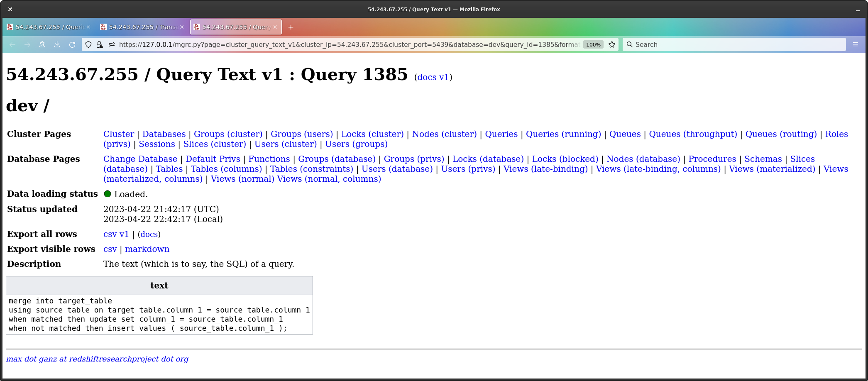
Task: Open Views (late-binding) link
Action: coord(545,169)
